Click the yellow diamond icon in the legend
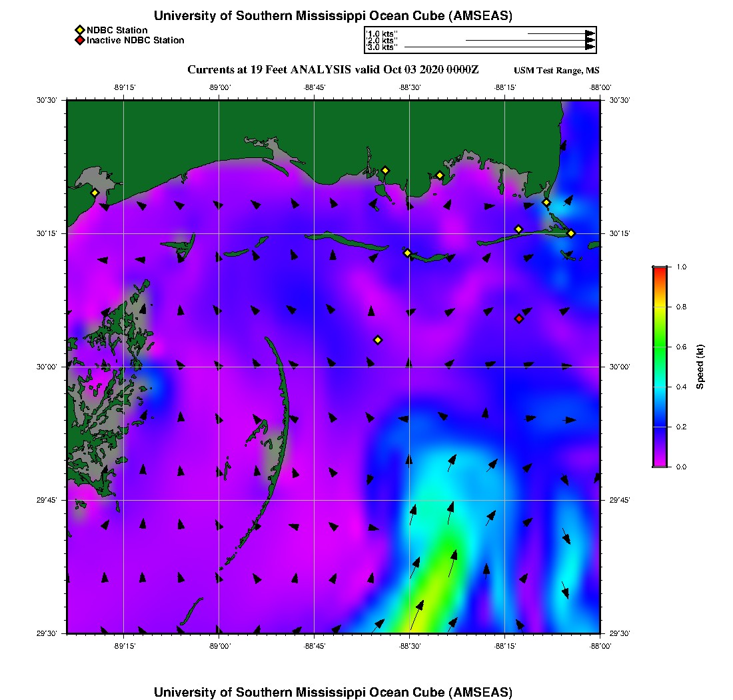 pyautogui.click(x=79, y=31)
